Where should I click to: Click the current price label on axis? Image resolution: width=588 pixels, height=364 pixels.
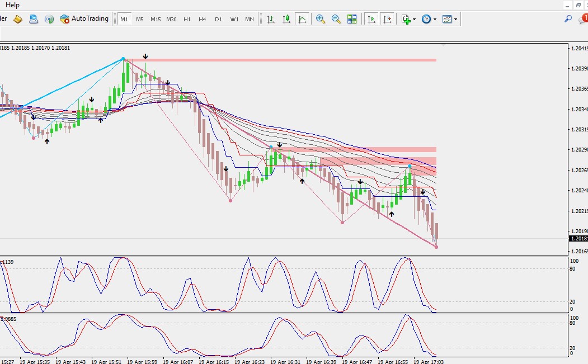[578, 238]
